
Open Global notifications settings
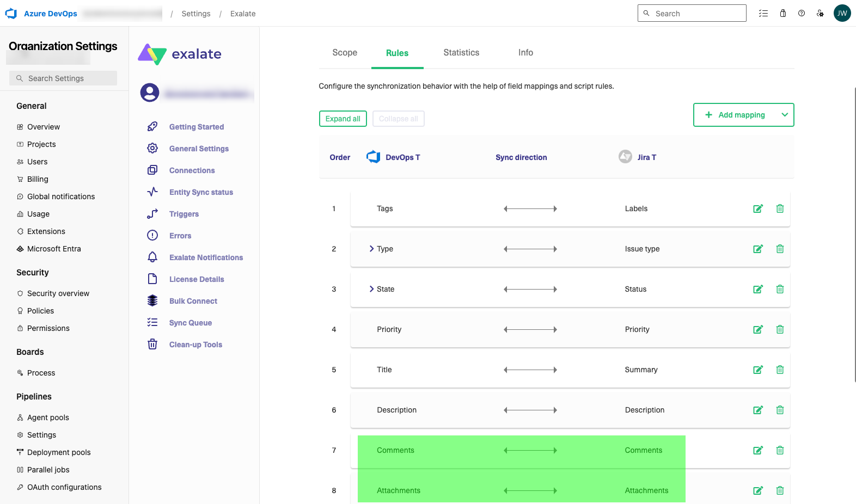tap(61, 196)
